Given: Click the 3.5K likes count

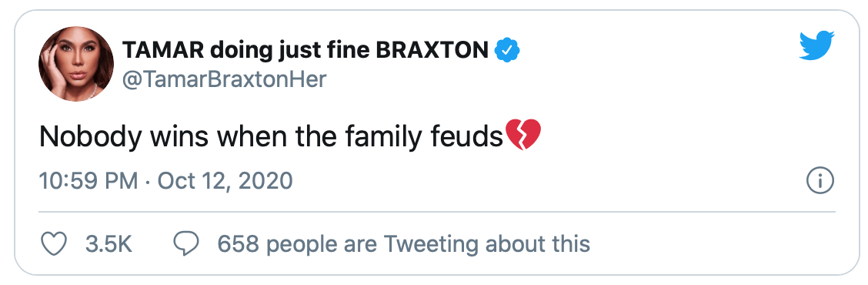Looking at the screenshot, I should point(109,244).
